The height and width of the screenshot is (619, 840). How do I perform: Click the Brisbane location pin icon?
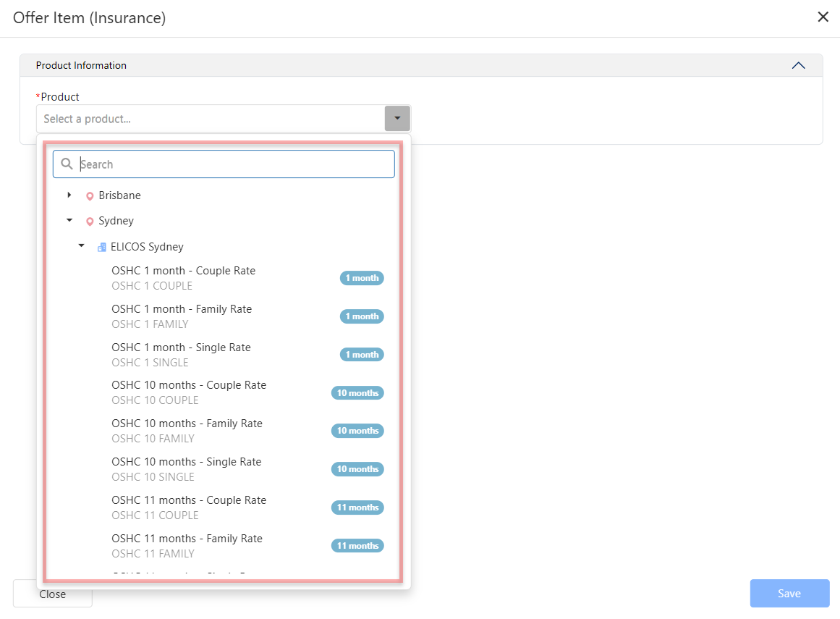pos(90,196)
